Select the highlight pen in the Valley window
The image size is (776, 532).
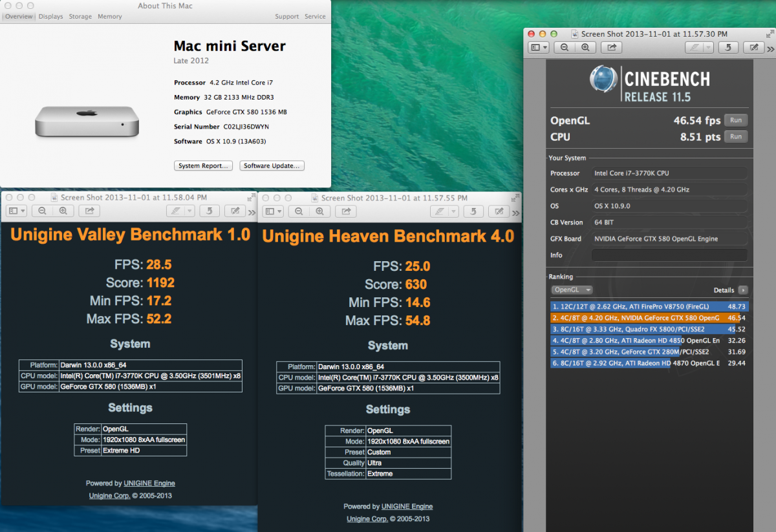[174, 211]
